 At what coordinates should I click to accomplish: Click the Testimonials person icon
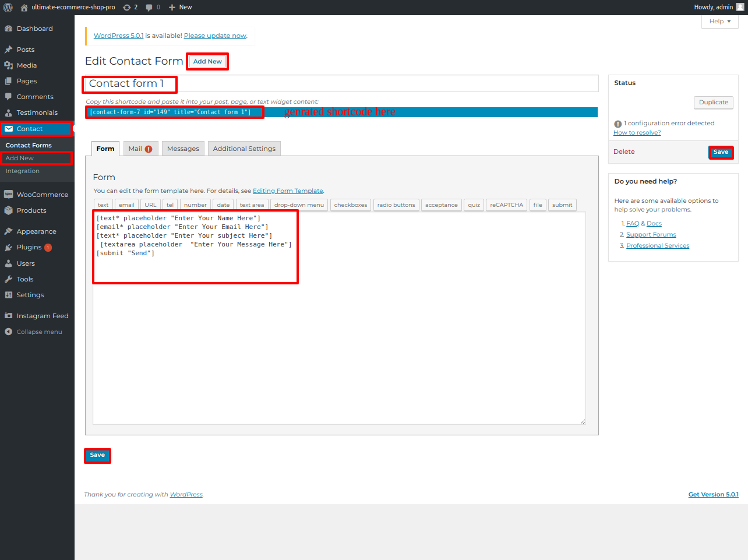coord(9,112)
